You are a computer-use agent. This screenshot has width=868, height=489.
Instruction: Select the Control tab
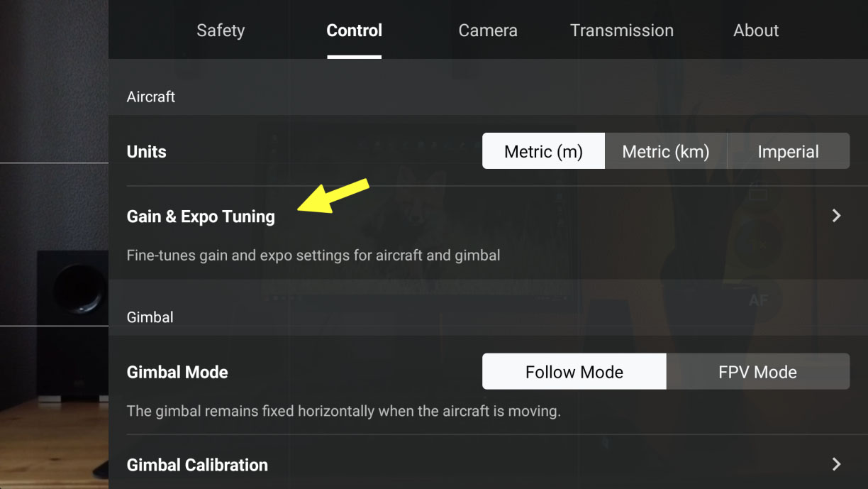click(354, 31)
